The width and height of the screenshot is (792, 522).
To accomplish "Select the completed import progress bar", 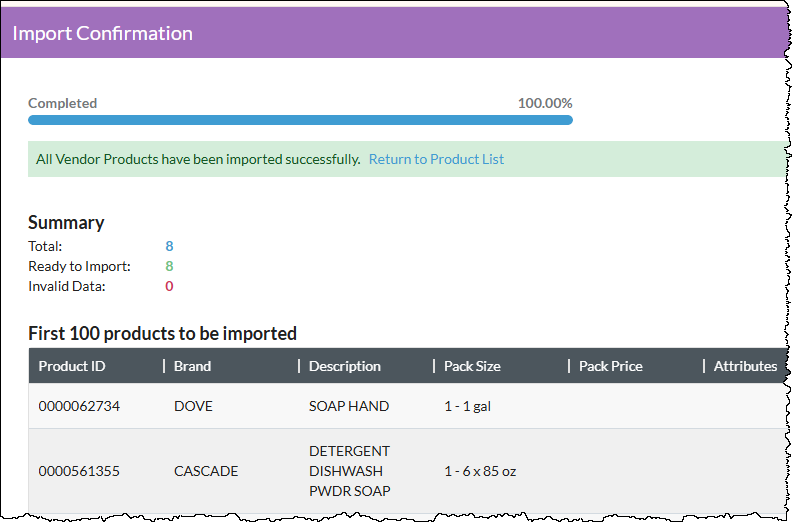I will point(300,120).
